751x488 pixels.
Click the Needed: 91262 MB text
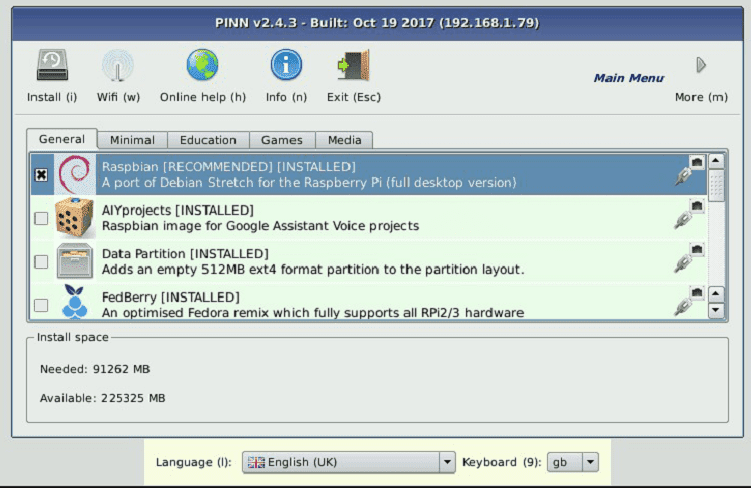click(x=95, y=369)
